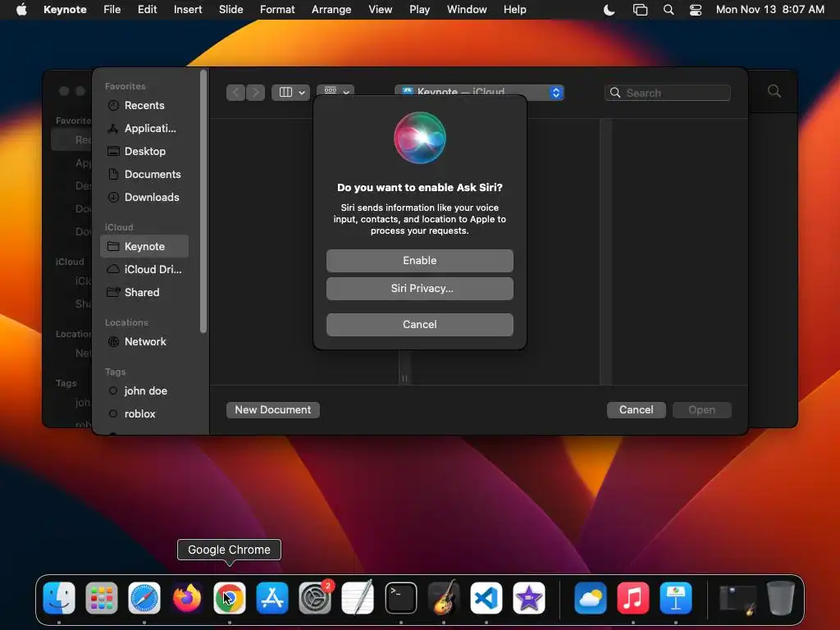The width and height of the screenshot is (840, 630).
Task: Open iMovie from the dock
Action: [529, 598]
